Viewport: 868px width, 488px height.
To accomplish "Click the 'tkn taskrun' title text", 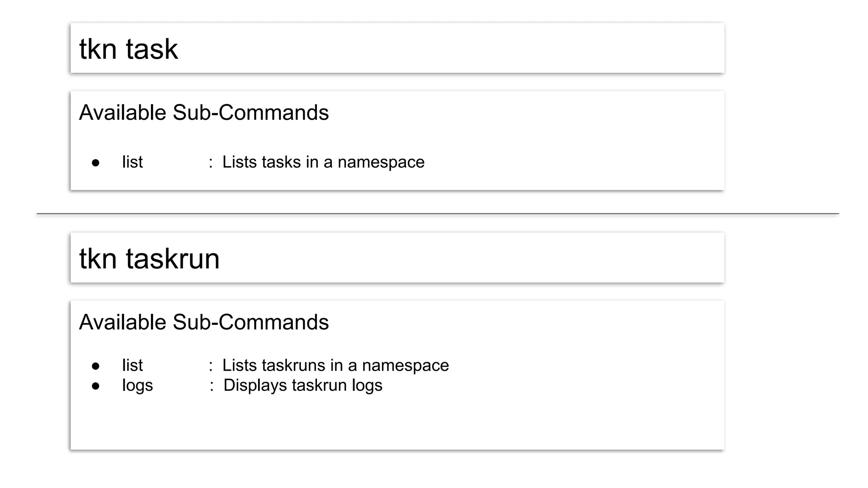I will [x=149, y=259].
